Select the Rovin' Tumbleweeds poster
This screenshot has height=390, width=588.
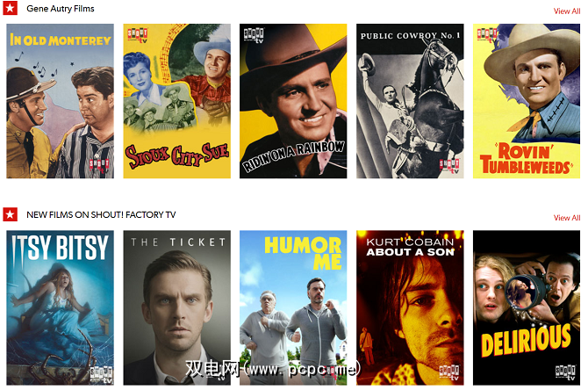(x=527, y=101)
